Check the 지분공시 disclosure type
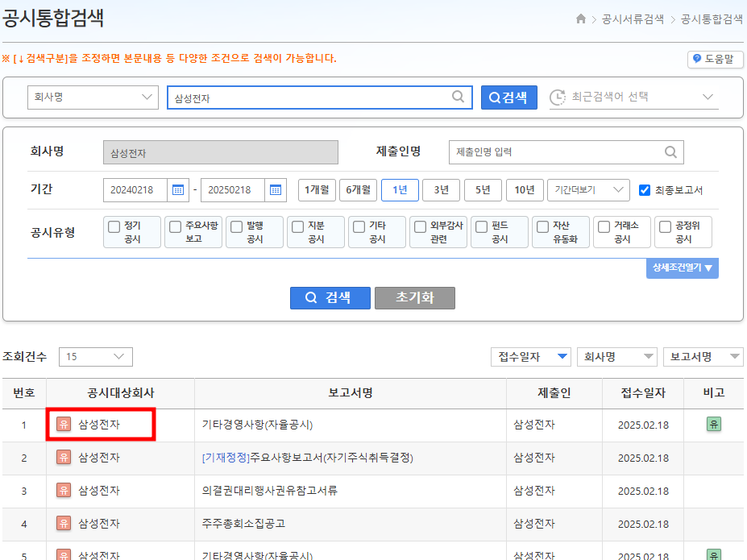Image resolution: width=747 pixels, height=560 pixels. (297, 226)
